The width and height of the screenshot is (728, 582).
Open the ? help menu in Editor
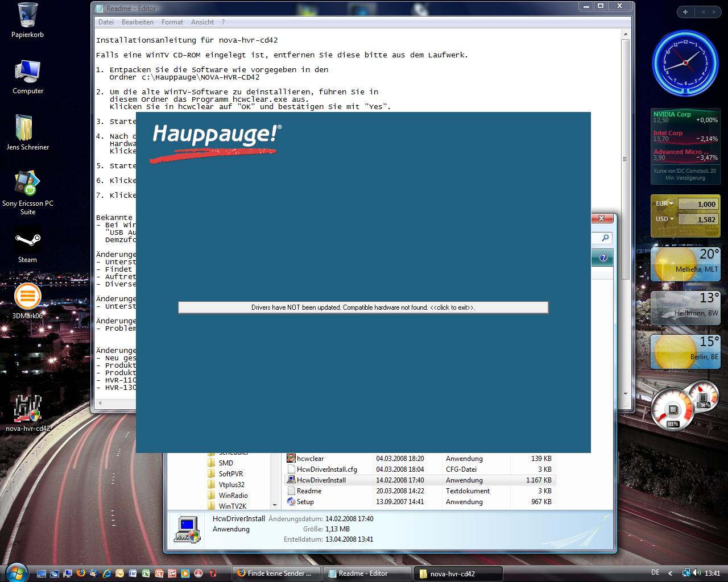pos(223,22)
